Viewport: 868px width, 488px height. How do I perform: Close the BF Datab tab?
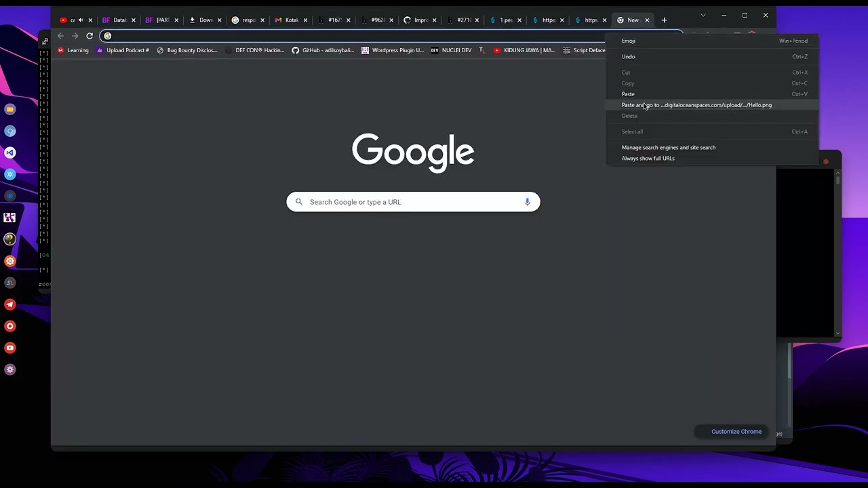[x=133, y=20]
